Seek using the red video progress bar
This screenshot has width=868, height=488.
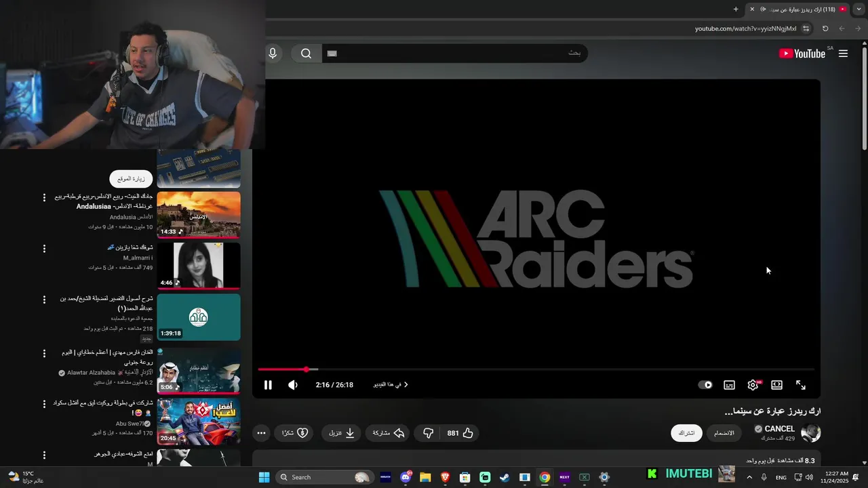point(536,369)
